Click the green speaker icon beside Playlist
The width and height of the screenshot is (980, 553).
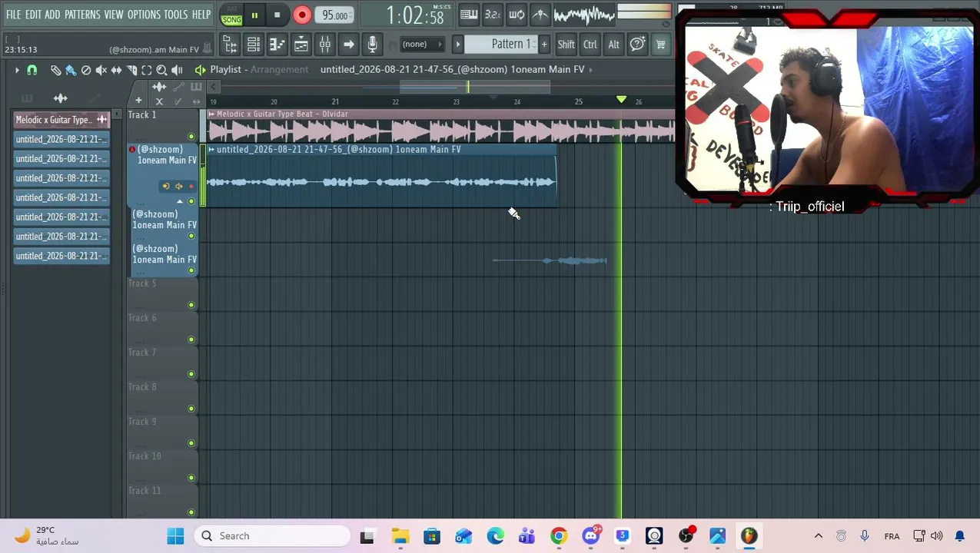click(x=201, y=70)
